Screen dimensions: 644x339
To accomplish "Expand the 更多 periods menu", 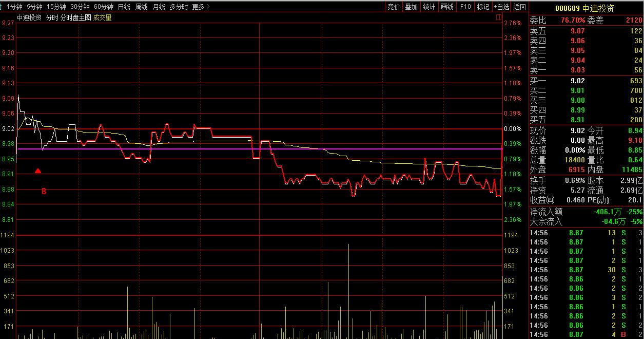I will pos(201,7).
